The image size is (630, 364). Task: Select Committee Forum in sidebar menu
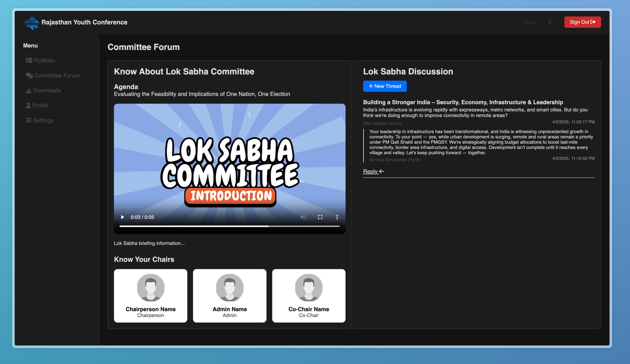click(x=53, y=75)
